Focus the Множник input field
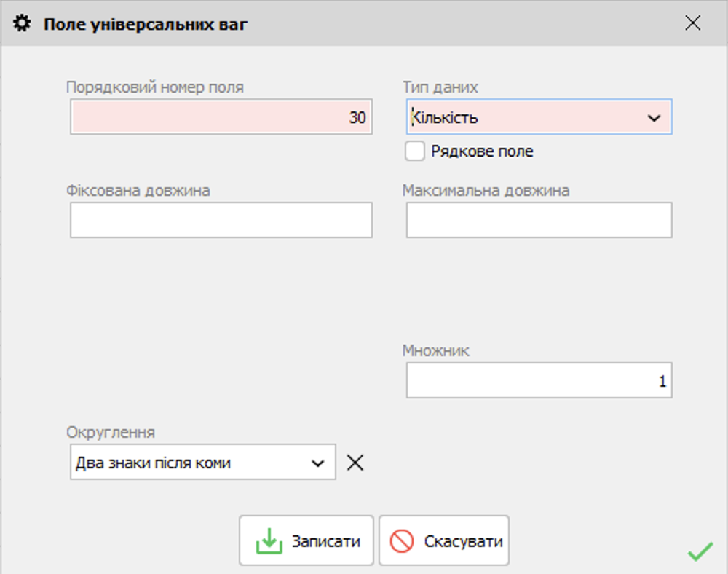 point(539,381)
